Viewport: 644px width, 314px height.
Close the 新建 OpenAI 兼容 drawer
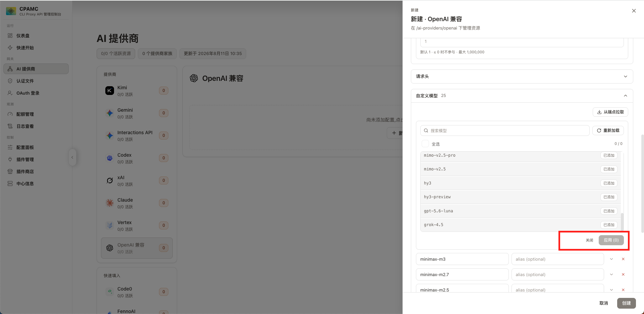634,11
